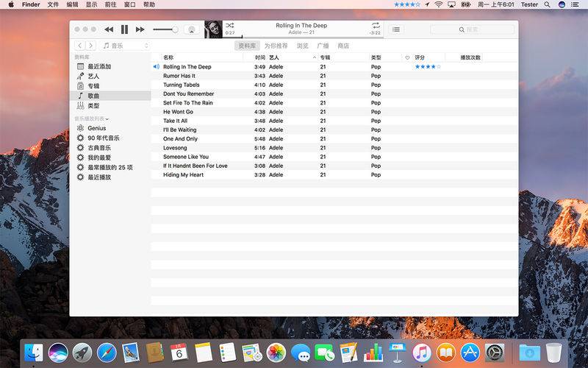This screenshot has width=588, height=368.
Task: Click the Adele album artwork thumbnail
Action: [x=213, y=29]
